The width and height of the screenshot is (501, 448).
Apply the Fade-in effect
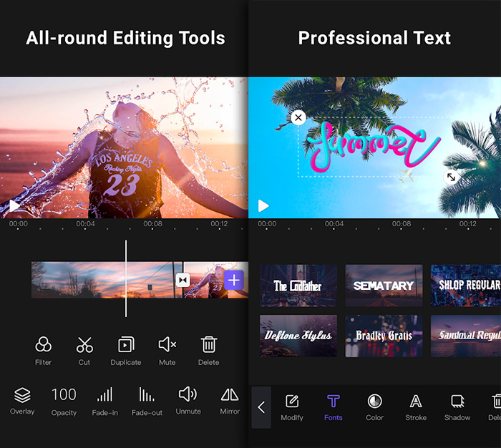pyautogui.click(x=104, y=401)
